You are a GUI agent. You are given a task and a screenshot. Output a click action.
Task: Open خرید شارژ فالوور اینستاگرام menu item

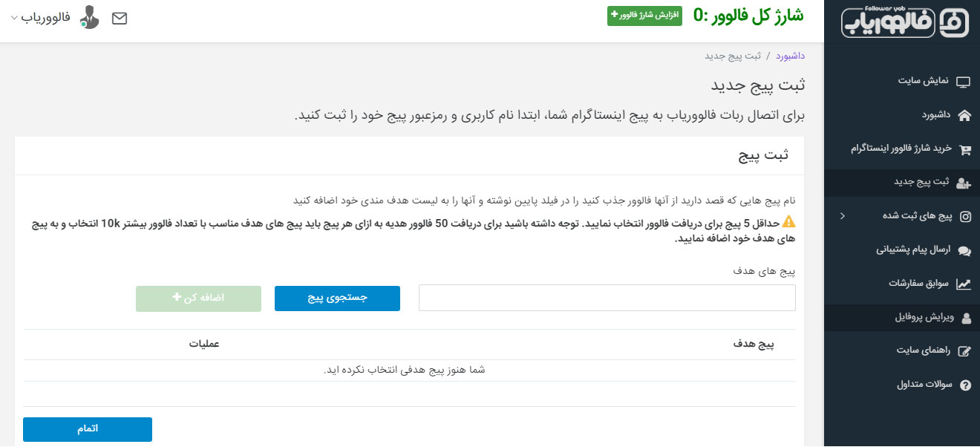pyautogui.click(x=902, y=149)
